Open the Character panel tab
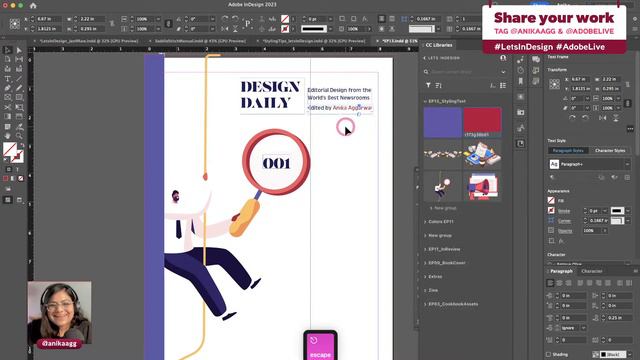The height and width of the screenshot is (360, 640). click(x=591, y=271)
